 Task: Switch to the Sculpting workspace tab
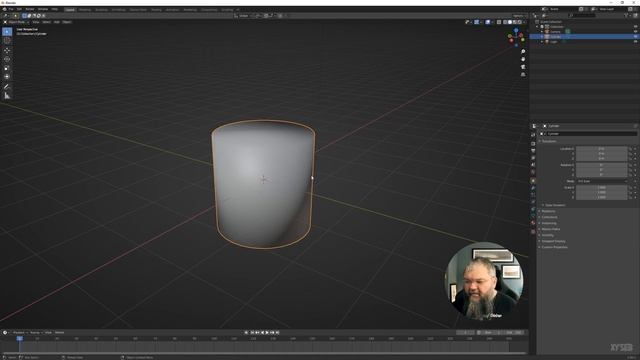102,9
